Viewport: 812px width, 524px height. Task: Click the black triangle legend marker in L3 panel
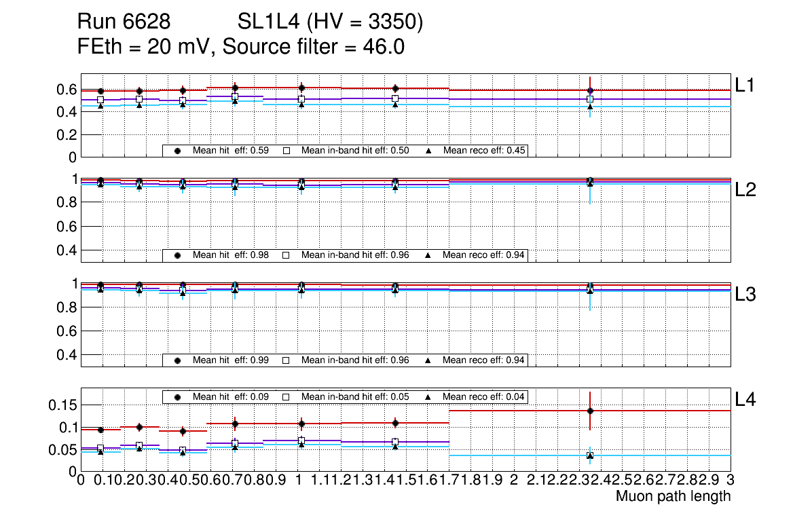coord(428,360)
